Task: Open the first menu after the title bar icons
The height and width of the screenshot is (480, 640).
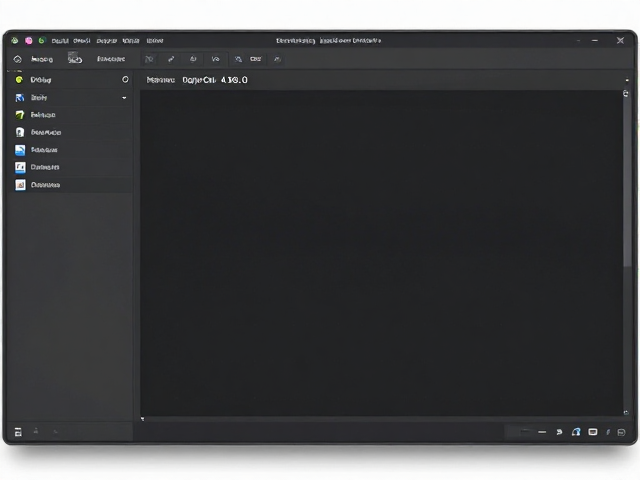Action: [60, 41]
